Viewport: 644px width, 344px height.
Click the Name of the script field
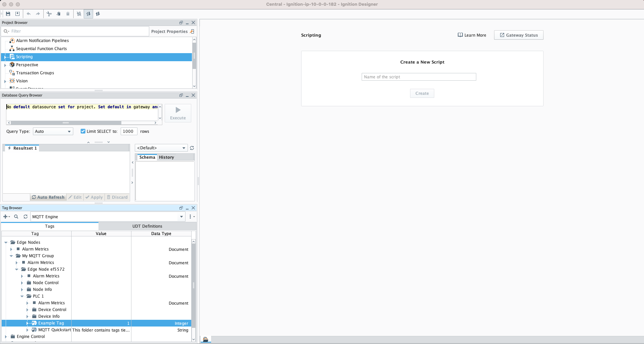418,77
